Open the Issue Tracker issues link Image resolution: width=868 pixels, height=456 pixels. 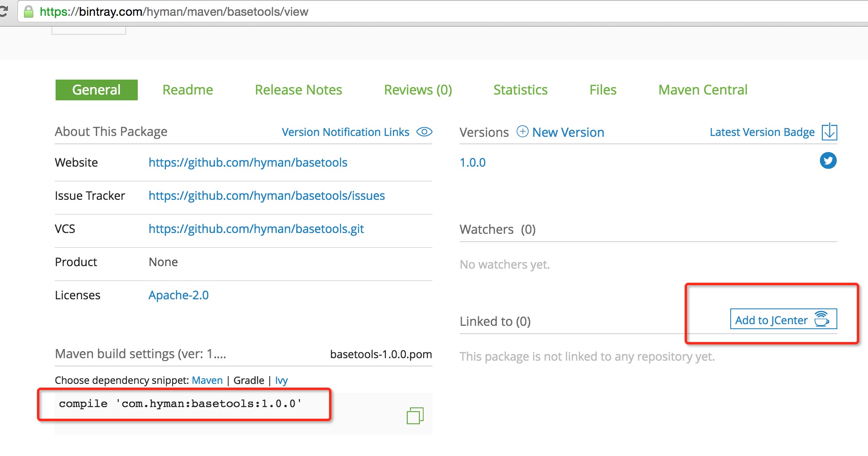point(267,196)
